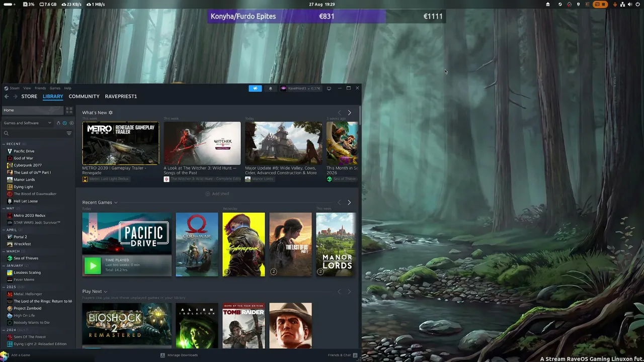The width and height of the screenshot is (644, 362).
Task: Open The Last of Us cover art
Action: 290,244
